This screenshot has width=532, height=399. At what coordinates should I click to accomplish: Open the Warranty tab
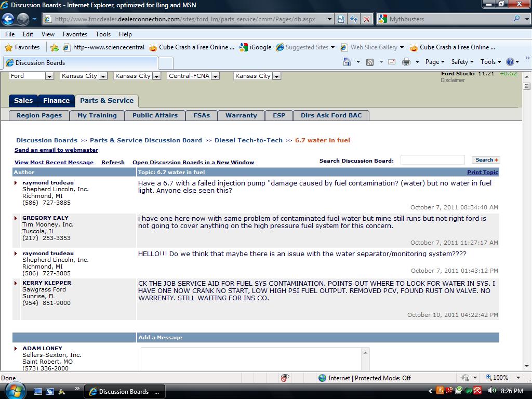coord(241,115)
